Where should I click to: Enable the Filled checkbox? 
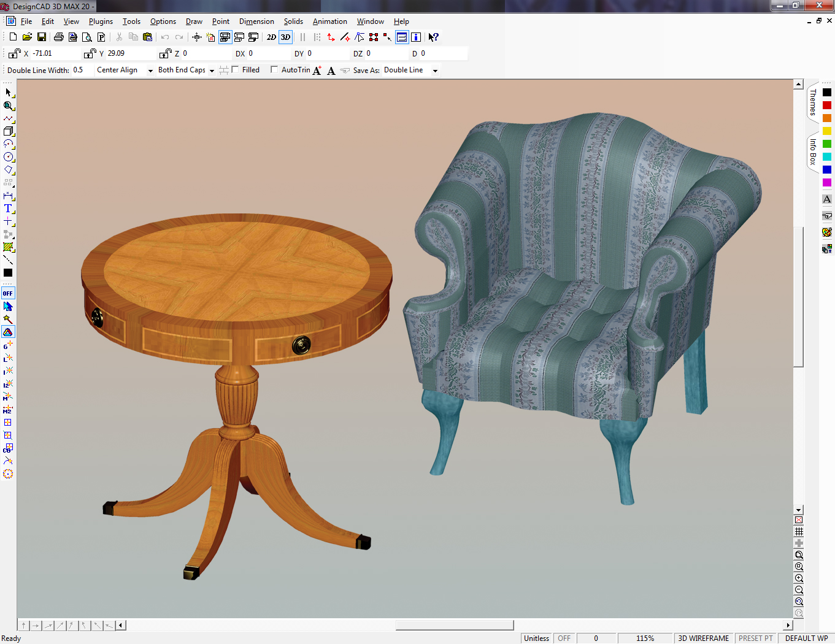[x=235, y=70]
